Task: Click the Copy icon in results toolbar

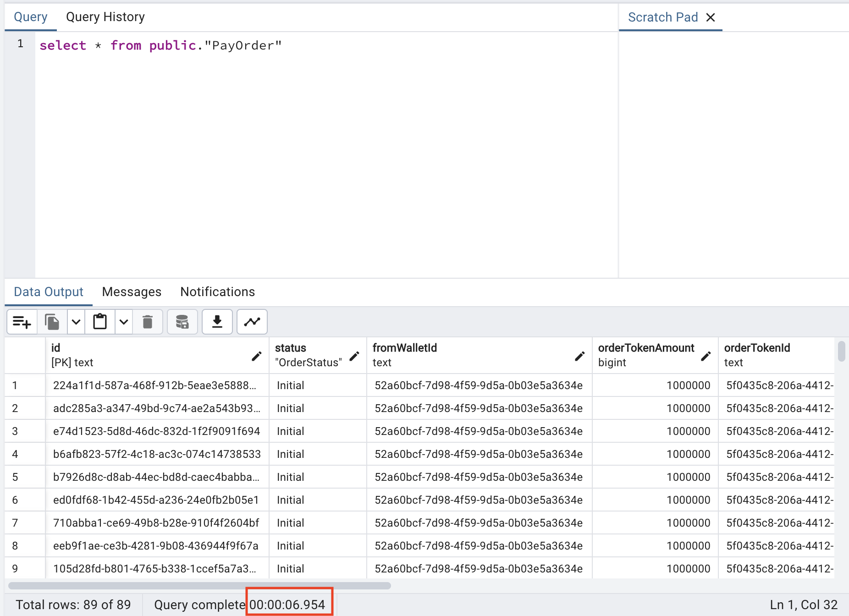Action: click(x=52, y=322)
